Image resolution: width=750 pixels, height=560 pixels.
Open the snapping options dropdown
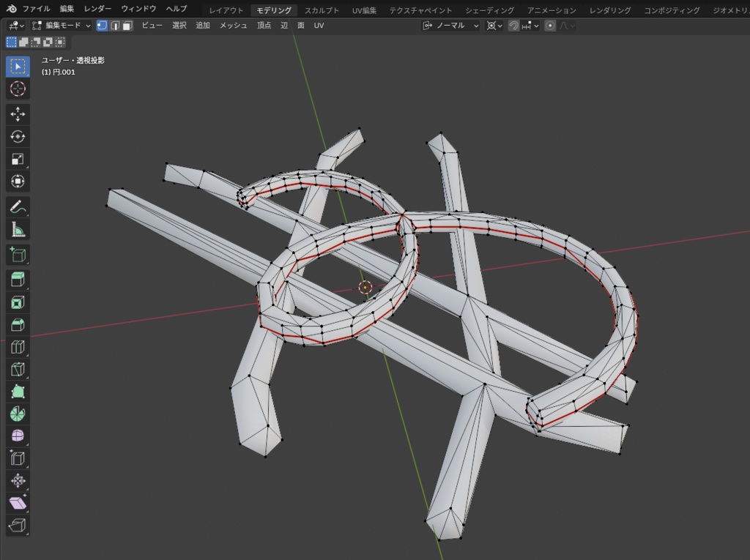coord(530,26)
